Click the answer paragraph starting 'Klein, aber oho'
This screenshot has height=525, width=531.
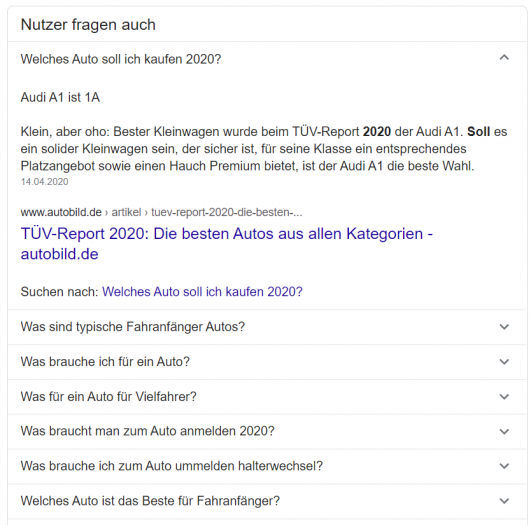[x=264, y=149]
